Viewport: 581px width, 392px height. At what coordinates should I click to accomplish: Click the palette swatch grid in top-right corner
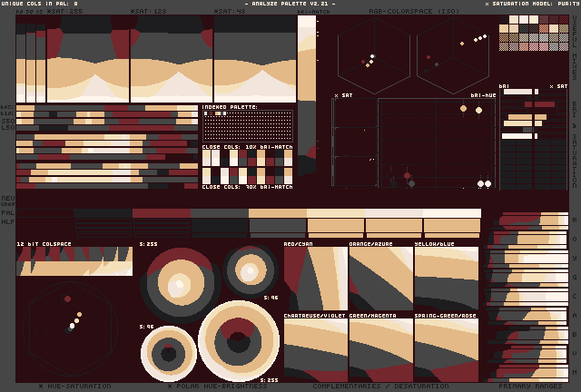click(x=533, y=34)
